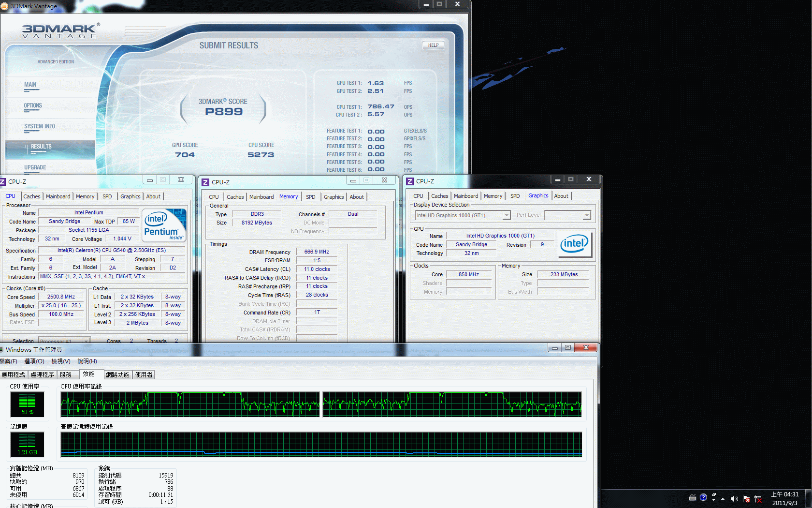
Task: Click the DRAM Frequency value 666.9 MHz
Action: point(317,252)
